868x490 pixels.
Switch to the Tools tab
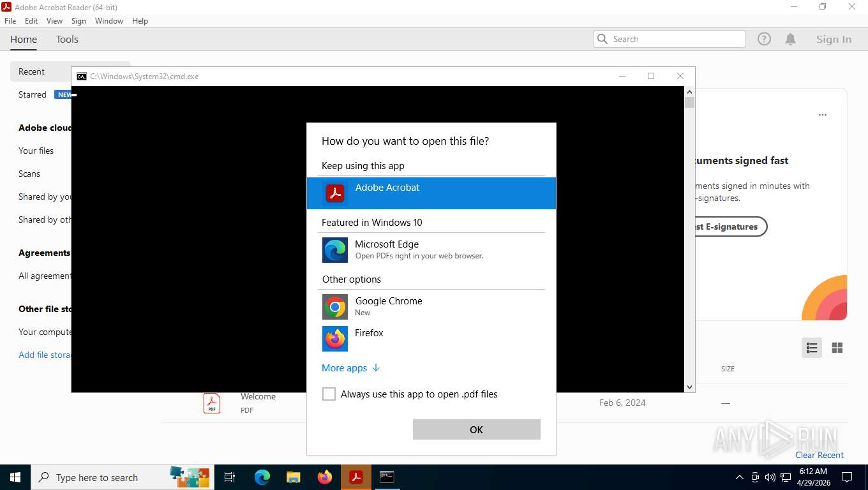click(x=67, y=40)
